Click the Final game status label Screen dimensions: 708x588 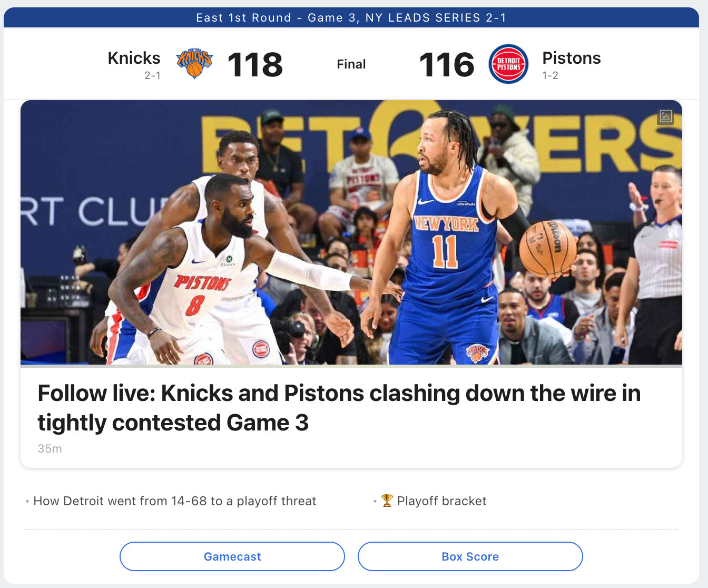pyautogui.click(x=351, y=64)
